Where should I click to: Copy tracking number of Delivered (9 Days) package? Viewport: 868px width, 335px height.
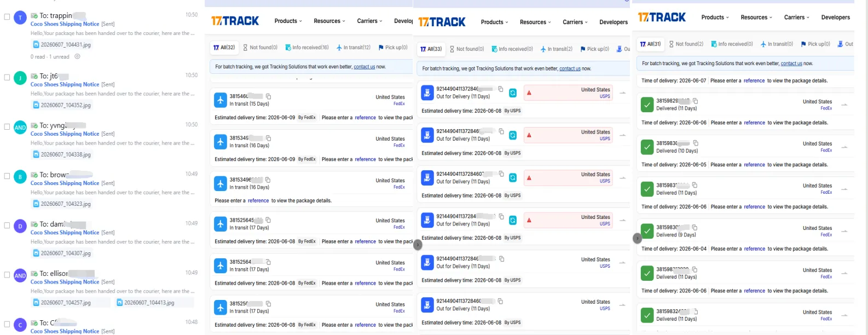tap(695, 227)
